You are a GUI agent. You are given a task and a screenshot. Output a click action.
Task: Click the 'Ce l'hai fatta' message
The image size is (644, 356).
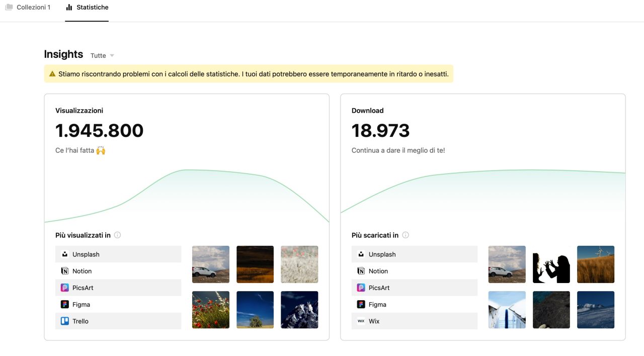(x=80, y=150)
